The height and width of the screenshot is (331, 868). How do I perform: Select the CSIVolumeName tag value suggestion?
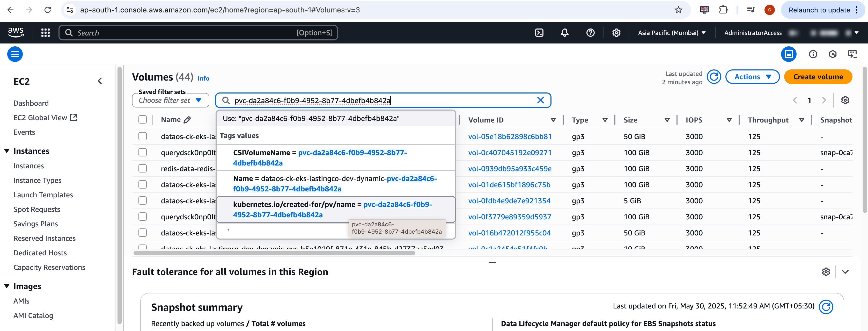point(336,157)
